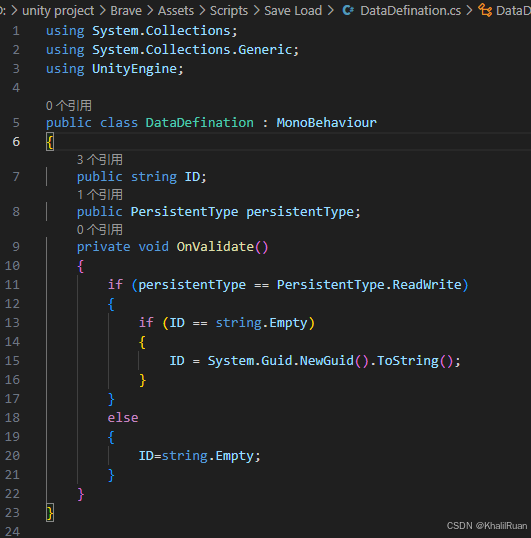Screen dimensions: 531x538
Task: Click the opening brace on line 6
Action: [50, 142]
